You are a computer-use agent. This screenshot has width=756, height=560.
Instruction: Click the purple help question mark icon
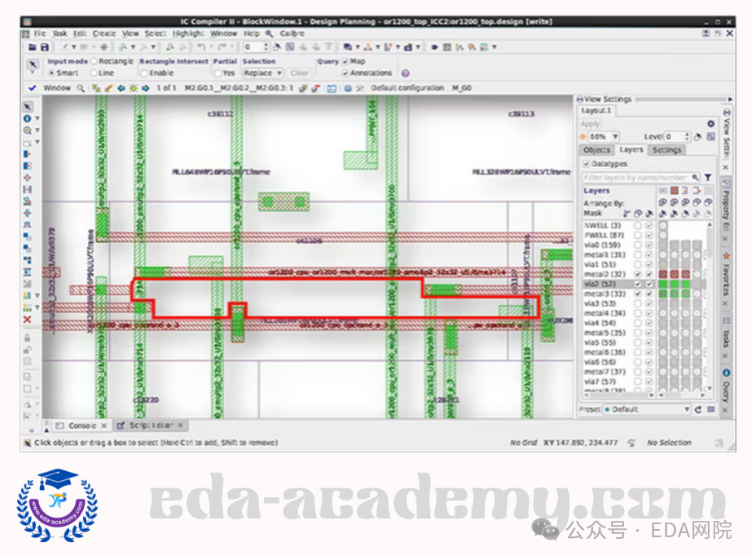406,73
